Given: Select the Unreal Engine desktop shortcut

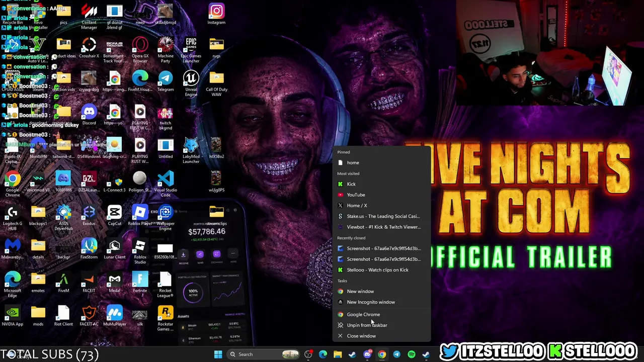Looking at the screenshot, I should pos(191,84).
